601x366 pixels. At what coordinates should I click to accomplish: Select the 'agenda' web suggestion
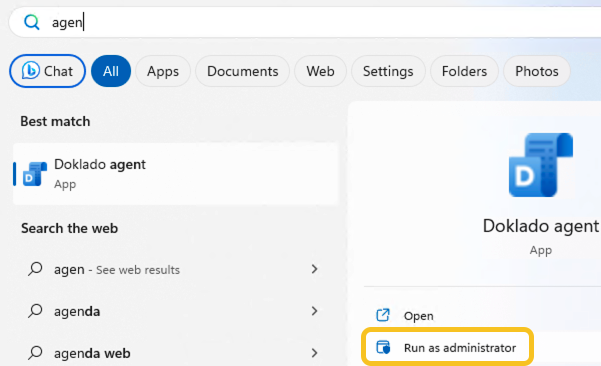click(x=176, y=311)
